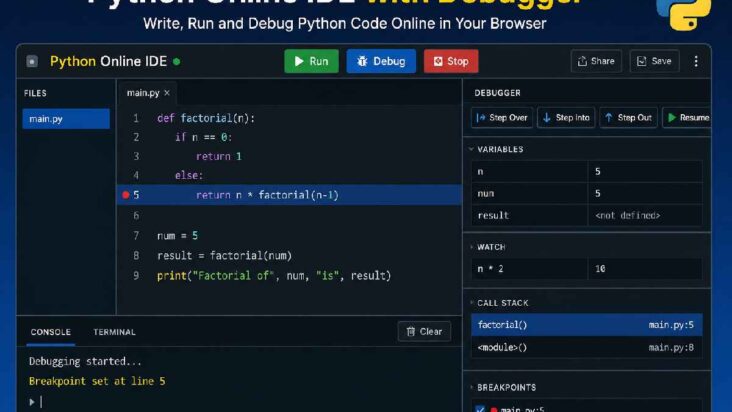
Task: Open the three-dot more options menu
Action: [696, 61]
